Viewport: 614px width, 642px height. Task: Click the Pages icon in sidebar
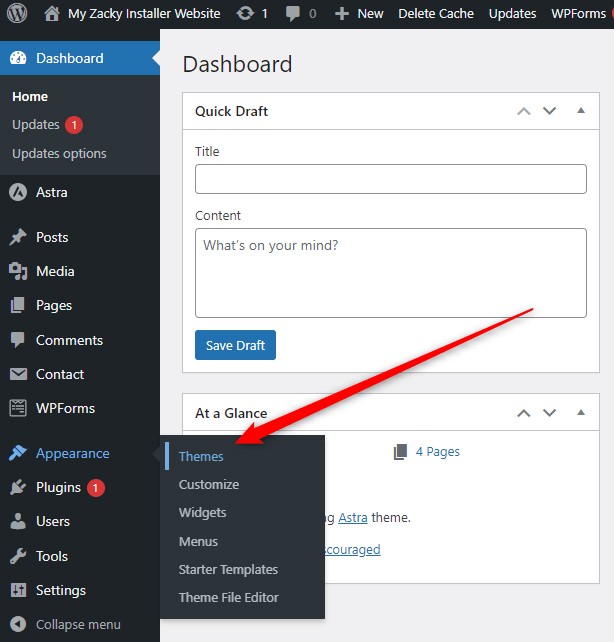click(x=18, y=305)
